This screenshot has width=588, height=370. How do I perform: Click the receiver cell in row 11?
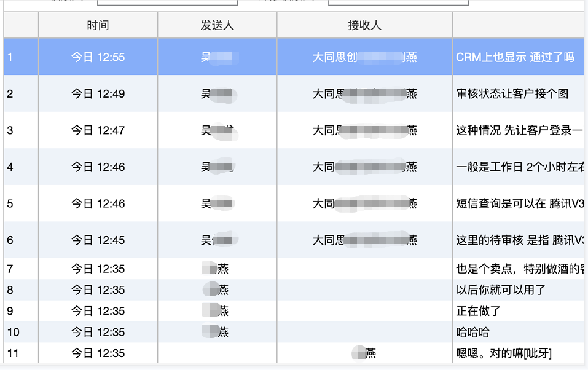(x=364, y=353)
